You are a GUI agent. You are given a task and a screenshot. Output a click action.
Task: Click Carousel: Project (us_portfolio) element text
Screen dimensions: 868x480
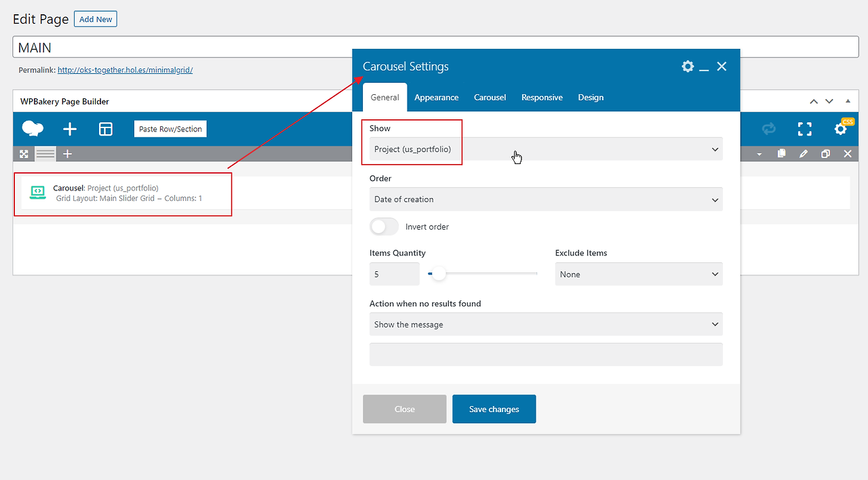click(106, 188)
